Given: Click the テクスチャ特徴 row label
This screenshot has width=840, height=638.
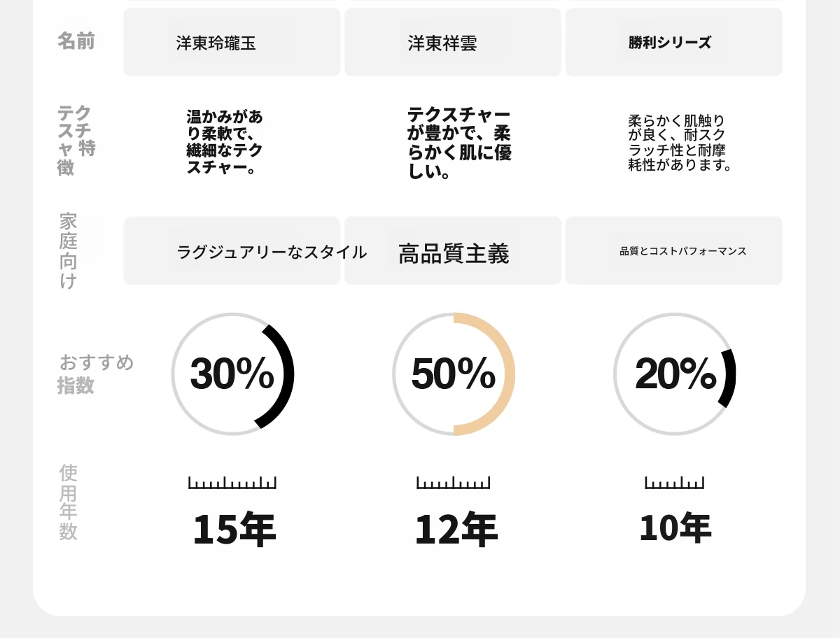Looking at the screenshot, I should click(x=76, y=140).
